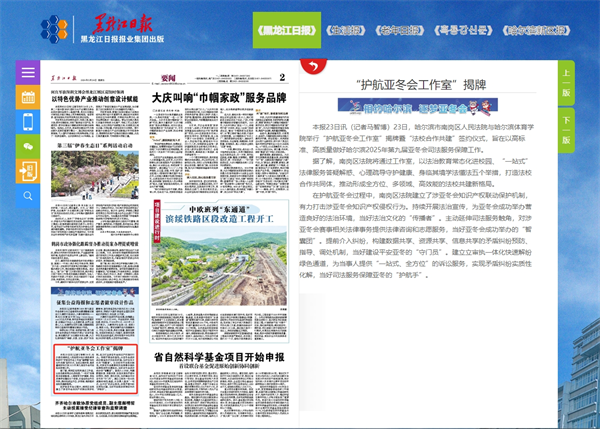Click the orange archive (旧版) icon
This screenshot has height=429, width=600.
click(27, 171)
